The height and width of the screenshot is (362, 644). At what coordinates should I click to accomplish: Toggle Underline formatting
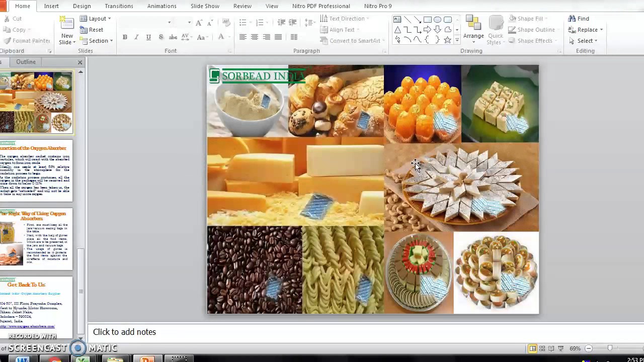[x=148, y=37]
